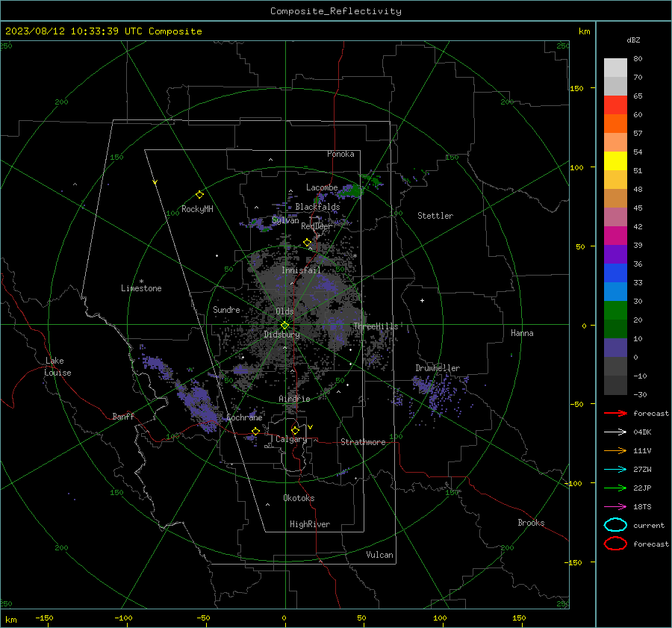Click the Banff label
The height and width of the screenshot is (628, 672).
point(123,417)
